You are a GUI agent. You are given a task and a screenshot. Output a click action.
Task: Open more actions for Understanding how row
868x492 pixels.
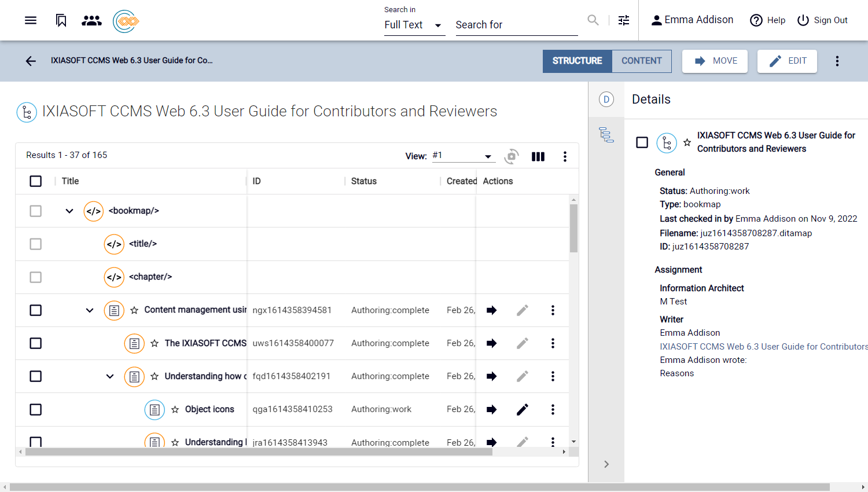[553, 376]
